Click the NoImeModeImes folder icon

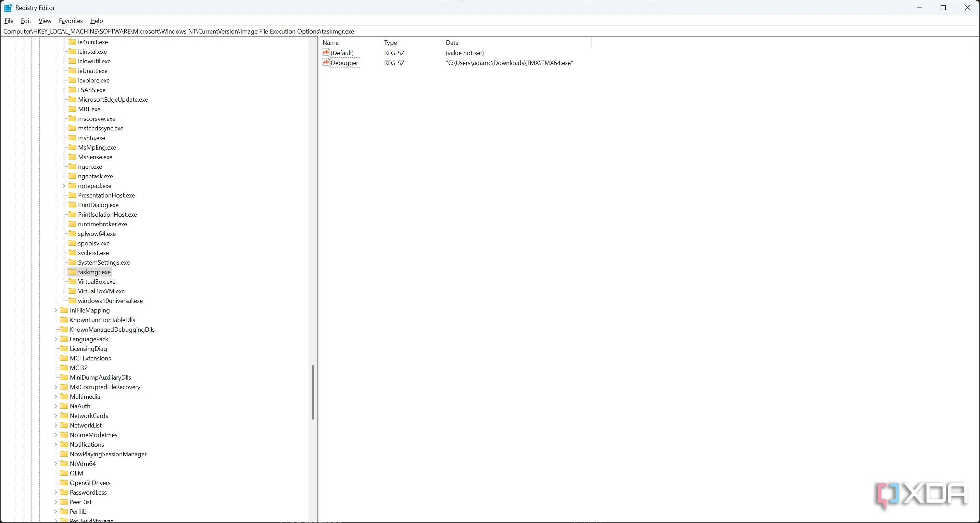pos(64,434)
